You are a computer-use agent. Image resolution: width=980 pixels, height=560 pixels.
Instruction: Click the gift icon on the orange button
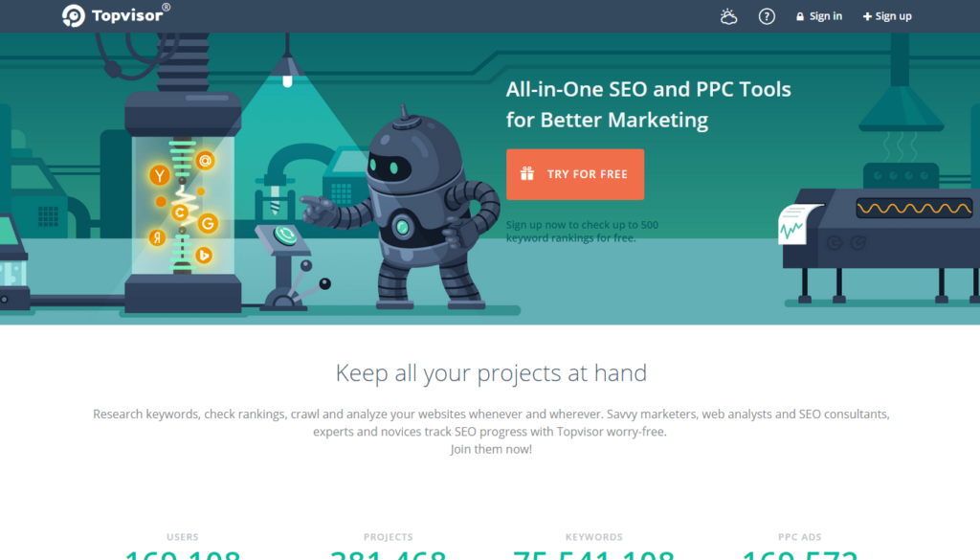(x=527, y=174)
